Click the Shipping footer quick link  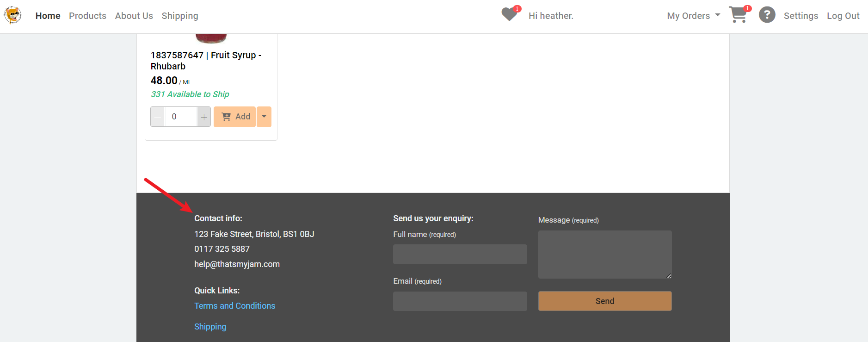[x=210, y=327]
